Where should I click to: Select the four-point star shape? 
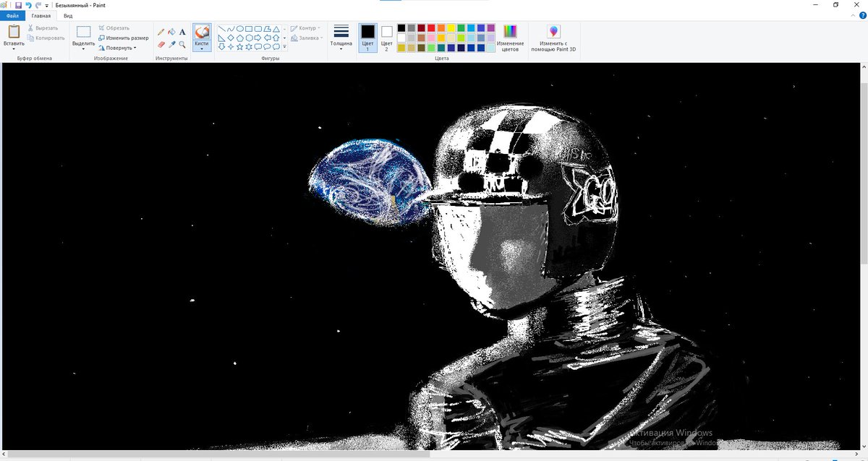231,46
